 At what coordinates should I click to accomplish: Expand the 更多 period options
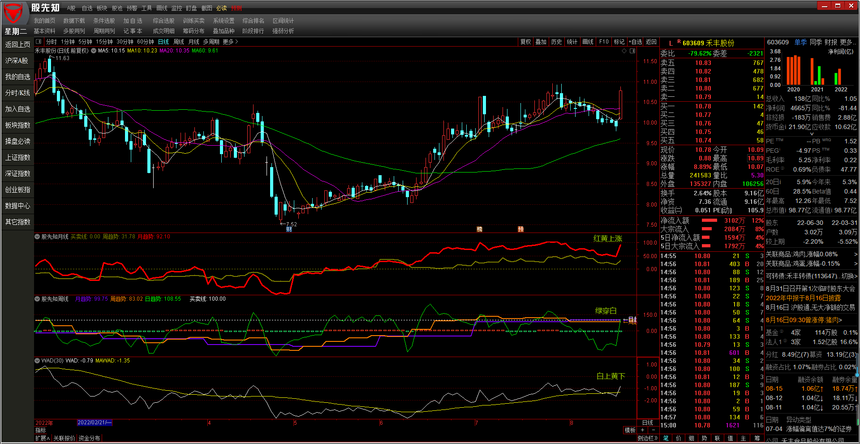coord(229,42)
